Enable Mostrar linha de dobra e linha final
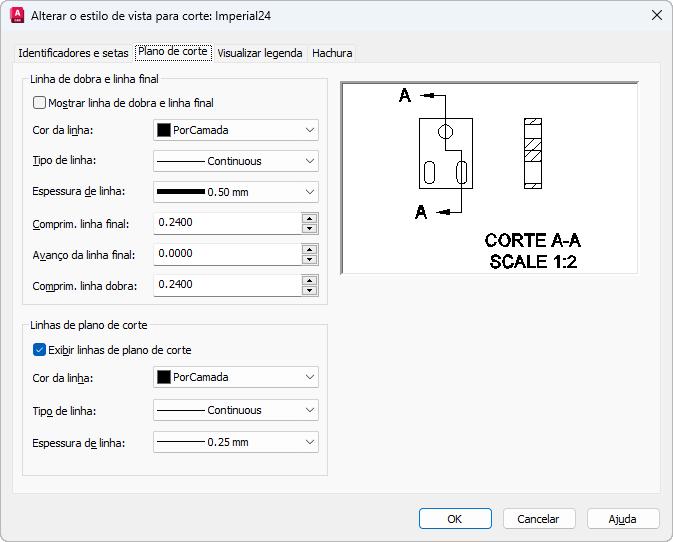The height and width of the screenshot is (542, 673). coord(40,102)
